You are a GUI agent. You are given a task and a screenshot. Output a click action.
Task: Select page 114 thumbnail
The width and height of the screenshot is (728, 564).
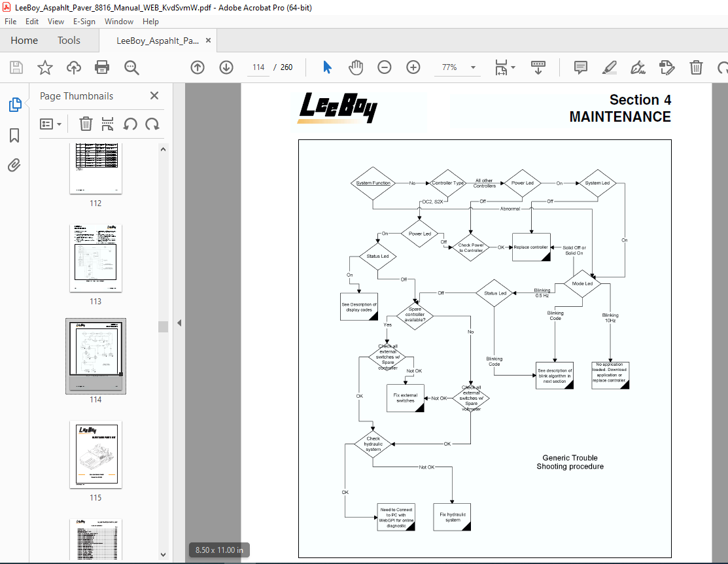[x=95, y=357]
